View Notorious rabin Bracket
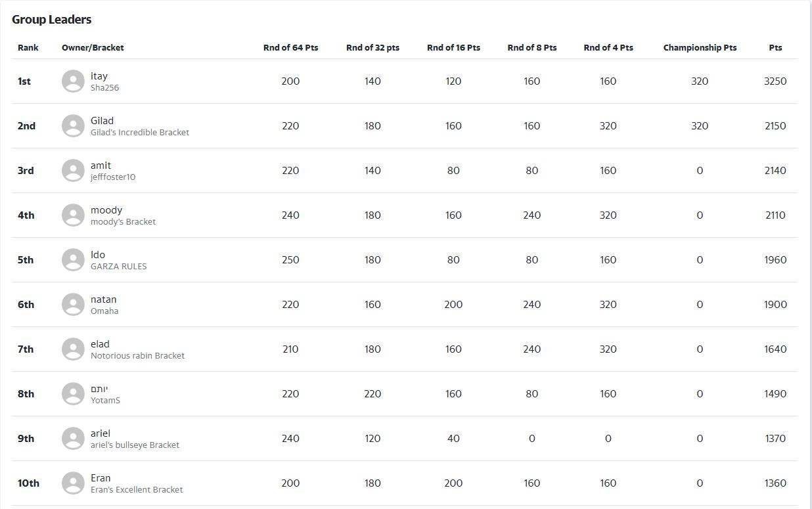This screenshot has width=812, height=509. [137, 356]
